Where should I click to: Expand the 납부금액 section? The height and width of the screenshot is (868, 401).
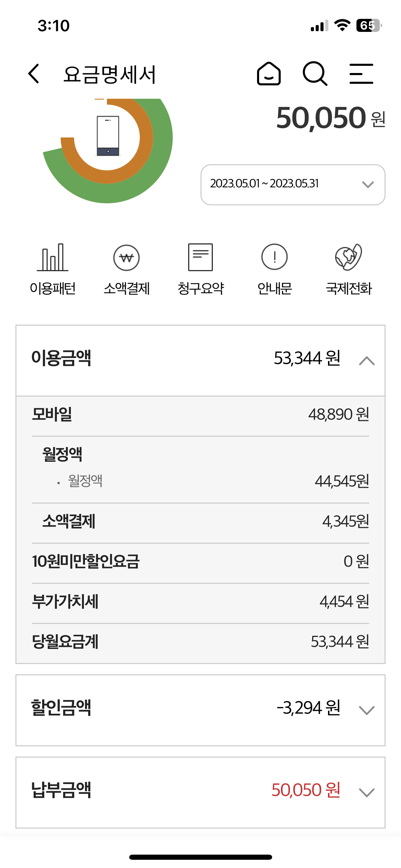367,792
